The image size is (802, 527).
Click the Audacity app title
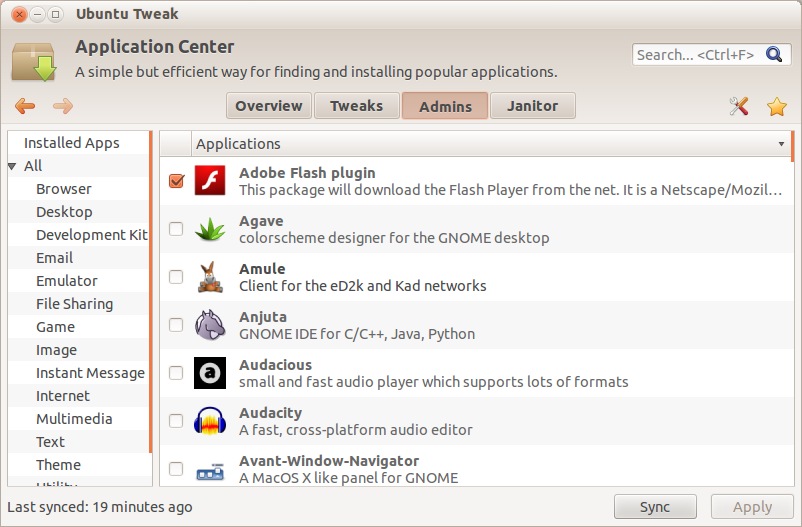270,413
